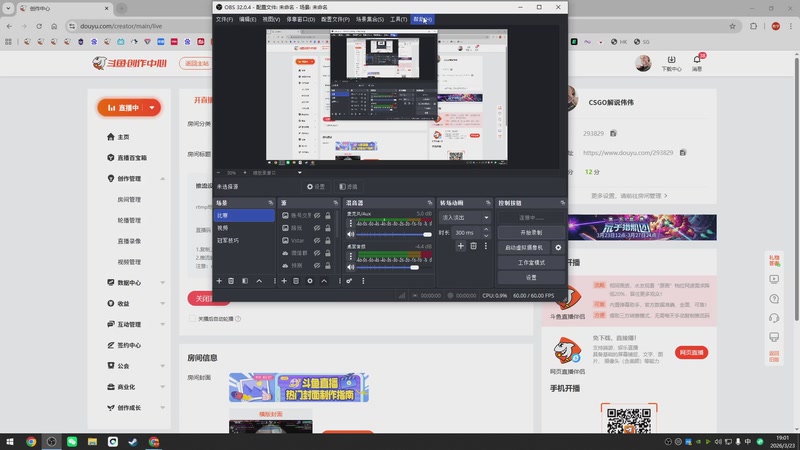Open the 场景集合(S) menu in OBS

pos(369,19)
